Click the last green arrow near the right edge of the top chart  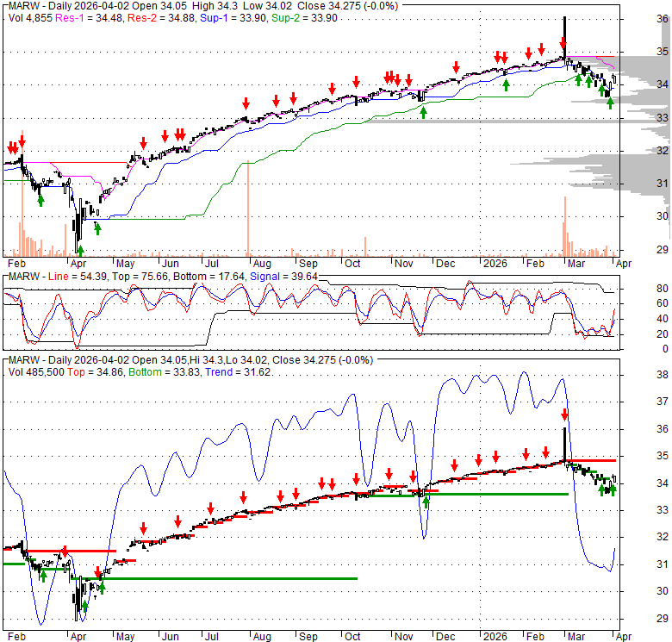pyautogui.click(x=610, y=103)
